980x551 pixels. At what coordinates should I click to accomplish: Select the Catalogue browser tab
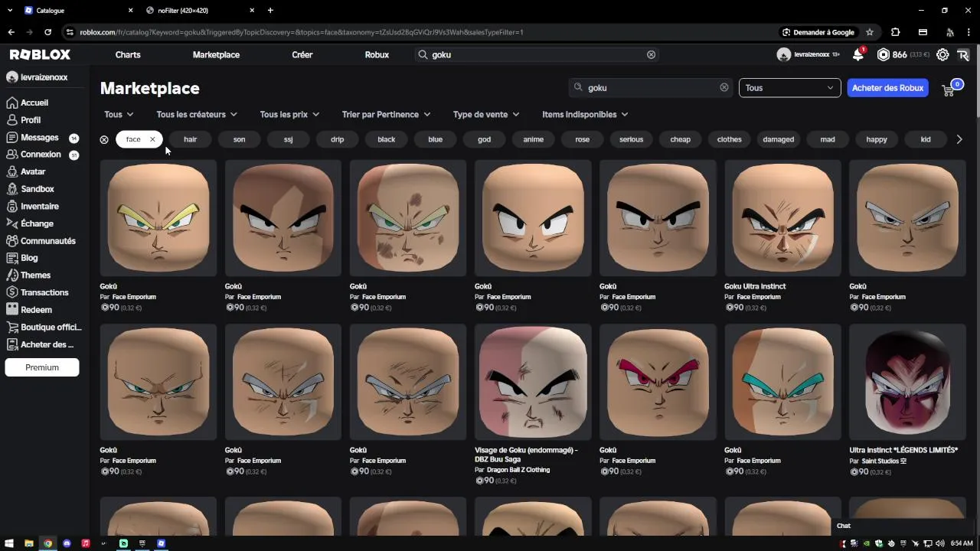[79, 11]
